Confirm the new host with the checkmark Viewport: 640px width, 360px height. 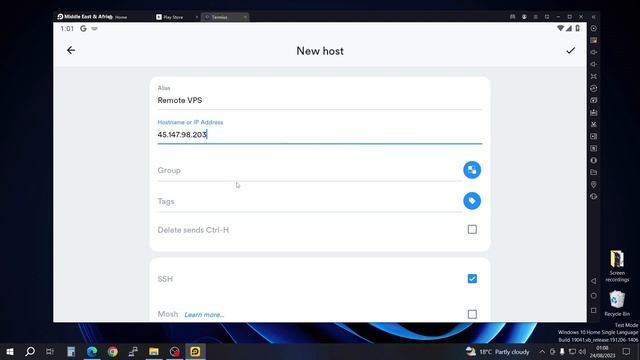pyautogui.click(x=570, y=51)
